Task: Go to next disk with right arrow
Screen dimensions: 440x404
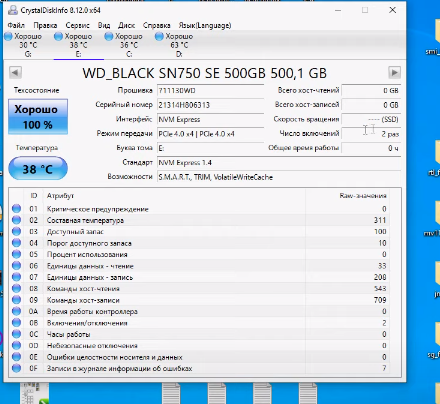Action: click(395, 72)
